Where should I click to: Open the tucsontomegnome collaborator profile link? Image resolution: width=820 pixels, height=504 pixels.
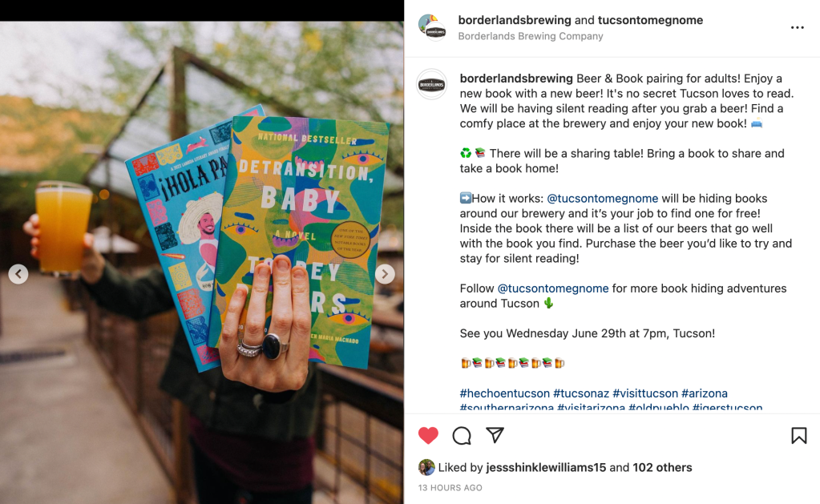[x=650, y=20]
